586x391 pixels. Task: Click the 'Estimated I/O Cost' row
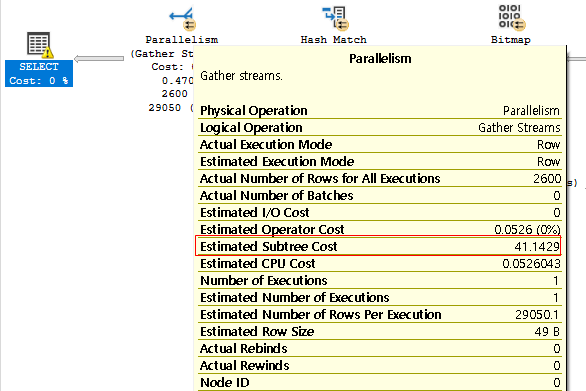coord(380,213)
